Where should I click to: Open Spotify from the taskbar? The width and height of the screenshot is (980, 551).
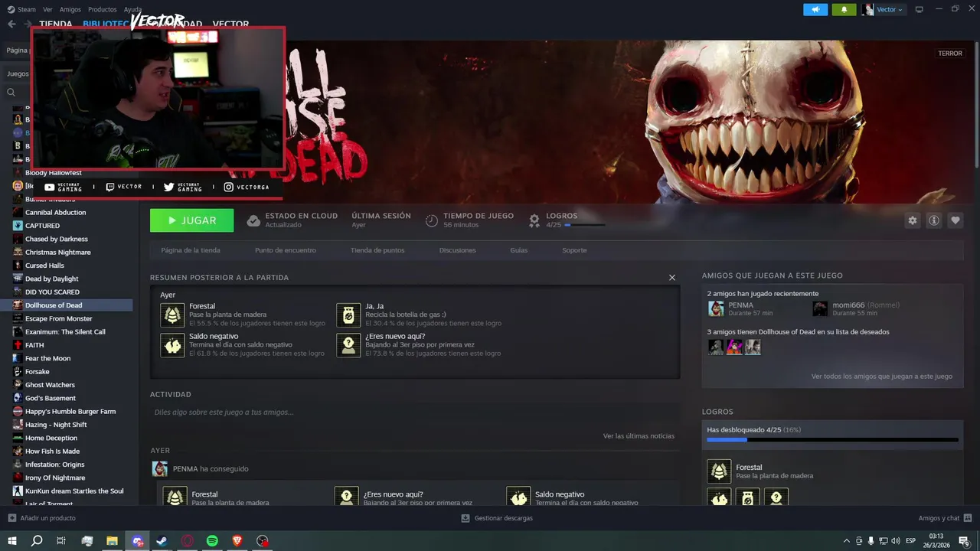(212, 541)
